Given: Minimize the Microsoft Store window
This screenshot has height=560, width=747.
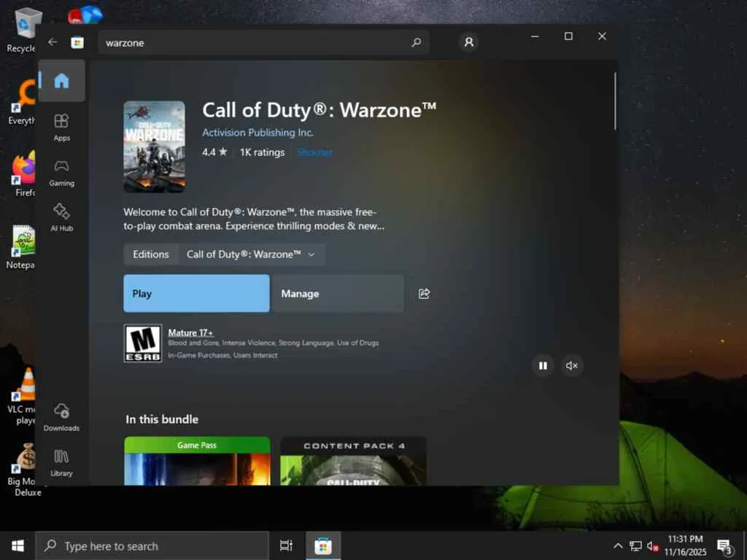Looking at the screenshot, I should [x=535, y=36].
